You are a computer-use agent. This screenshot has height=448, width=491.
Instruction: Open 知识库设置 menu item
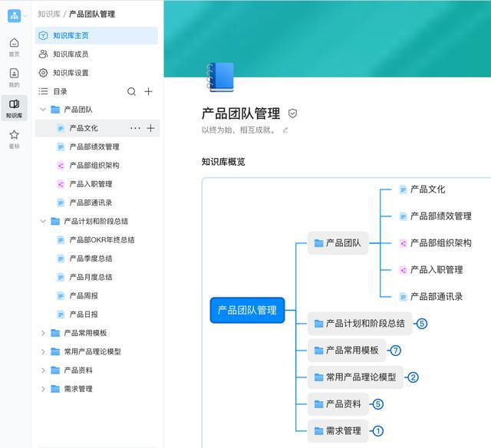tap(70, 73)
